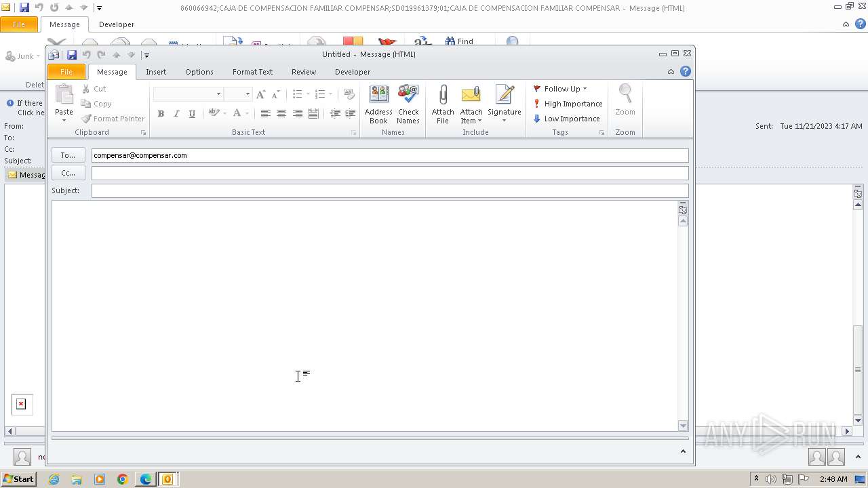Click Grow Font icon

point(260,94)
